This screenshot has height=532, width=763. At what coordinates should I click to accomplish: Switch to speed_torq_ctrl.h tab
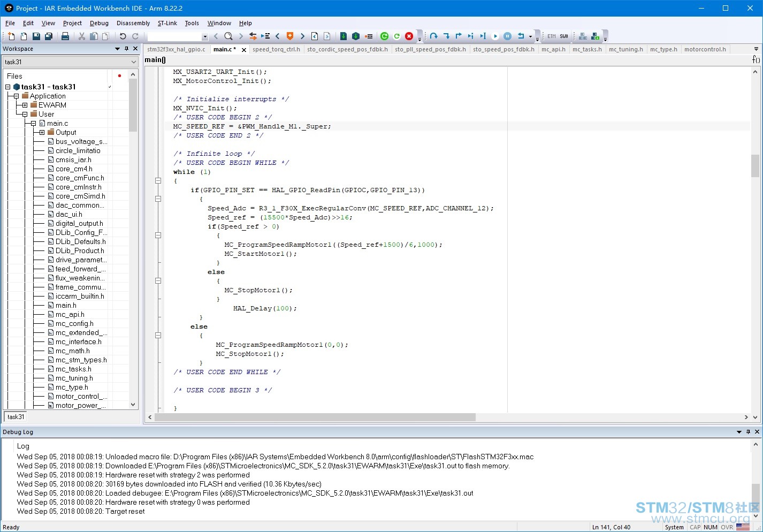(x=276, y=49)
